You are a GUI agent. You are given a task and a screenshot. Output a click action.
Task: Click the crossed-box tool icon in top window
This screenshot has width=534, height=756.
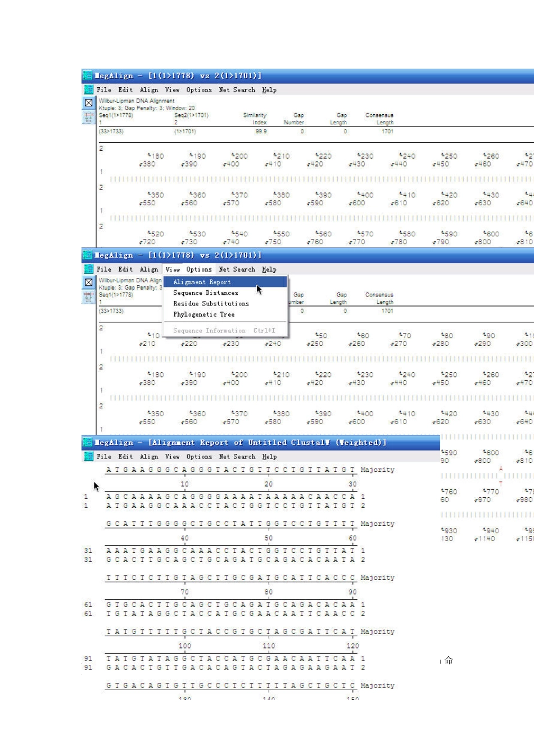pyautogui.click(x=88, y=103)
